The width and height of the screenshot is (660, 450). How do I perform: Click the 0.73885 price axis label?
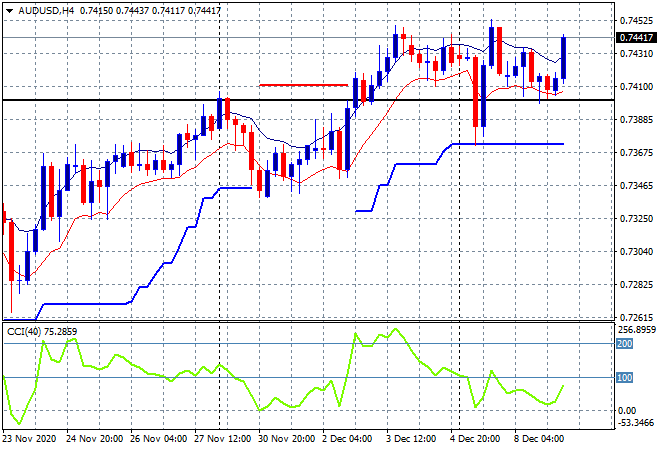tap(636, 120)
